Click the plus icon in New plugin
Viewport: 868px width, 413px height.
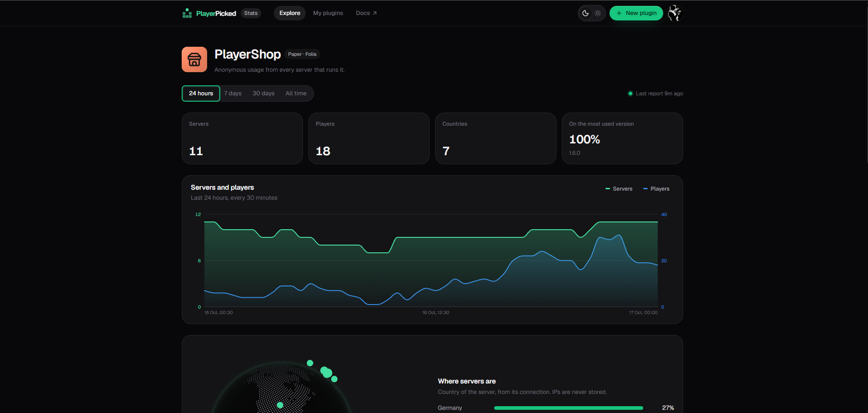(x=619, y=13)
